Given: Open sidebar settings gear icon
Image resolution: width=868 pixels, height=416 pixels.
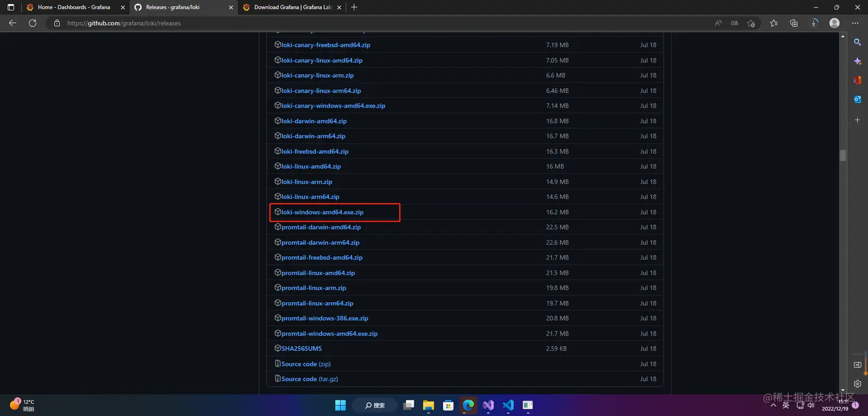Looking at the screenshot, I should coord(858,383).
